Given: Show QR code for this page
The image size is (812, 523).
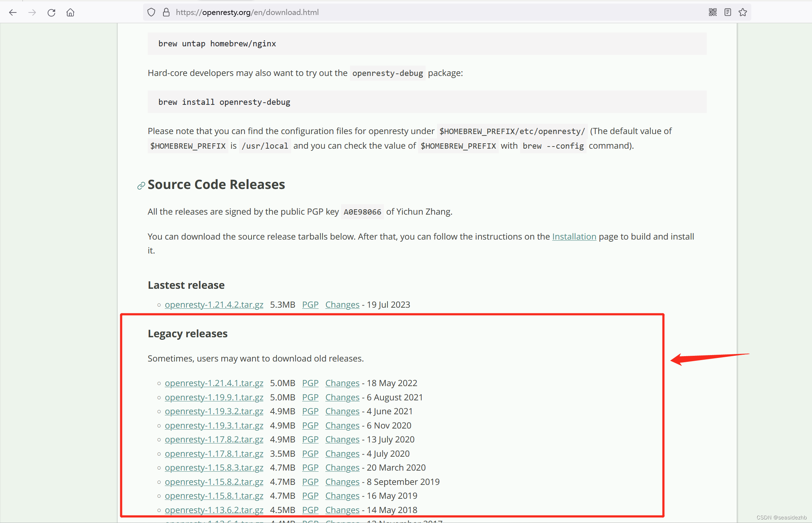Looking at the screenshot, I should click(712, 12).
